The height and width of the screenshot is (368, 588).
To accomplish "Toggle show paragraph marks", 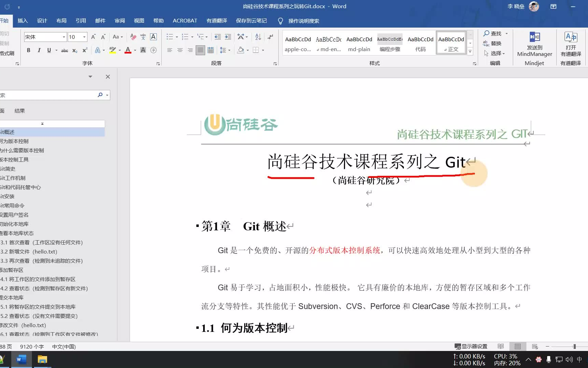I will pyautogui.click(x=271, y=37).
